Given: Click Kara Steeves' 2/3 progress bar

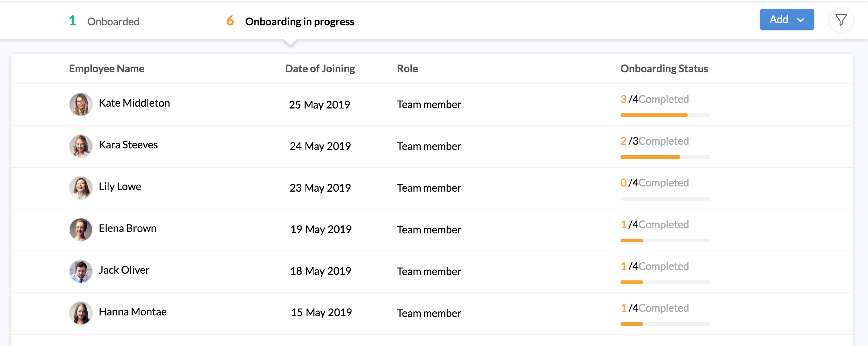Looking at the screenshot, I should 665,157.
